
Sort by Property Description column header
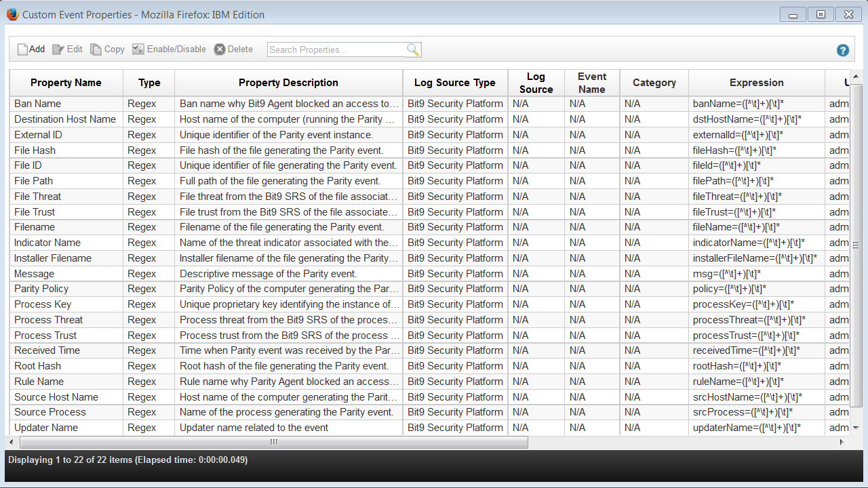point(288,83)
